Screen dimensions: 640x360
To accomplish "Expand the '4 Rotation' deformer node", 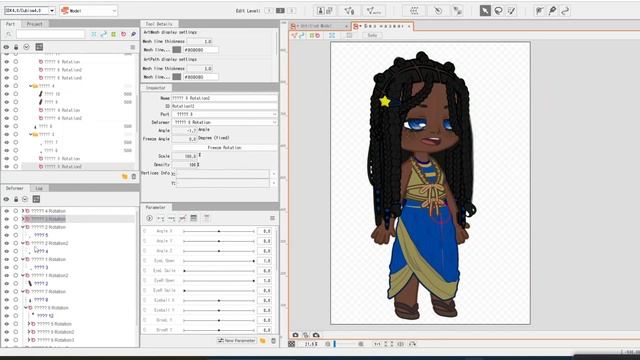I will click(23, 211).
